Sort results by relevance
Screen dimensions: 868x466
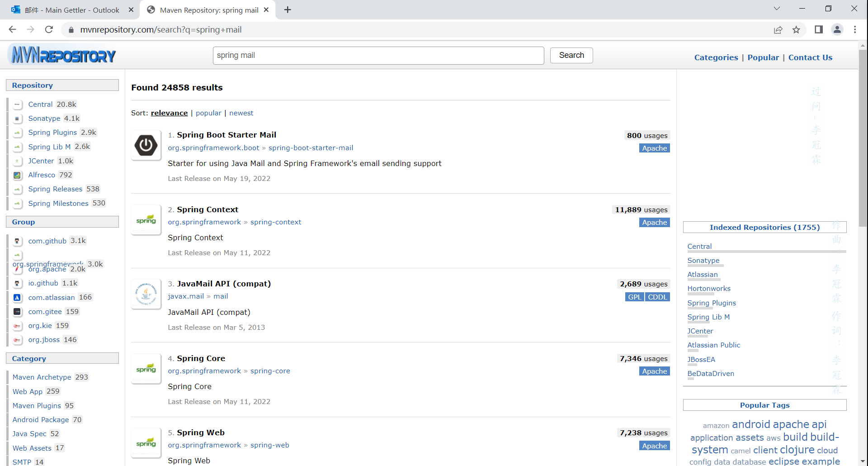[x=169, y=113]
